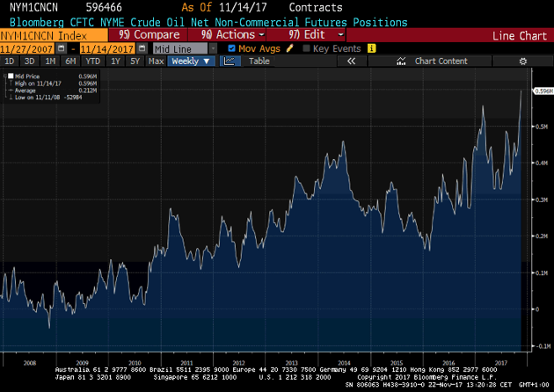Click the 2014 x-axis year label
Screen dimensions: 554x392
pos(344,363)
